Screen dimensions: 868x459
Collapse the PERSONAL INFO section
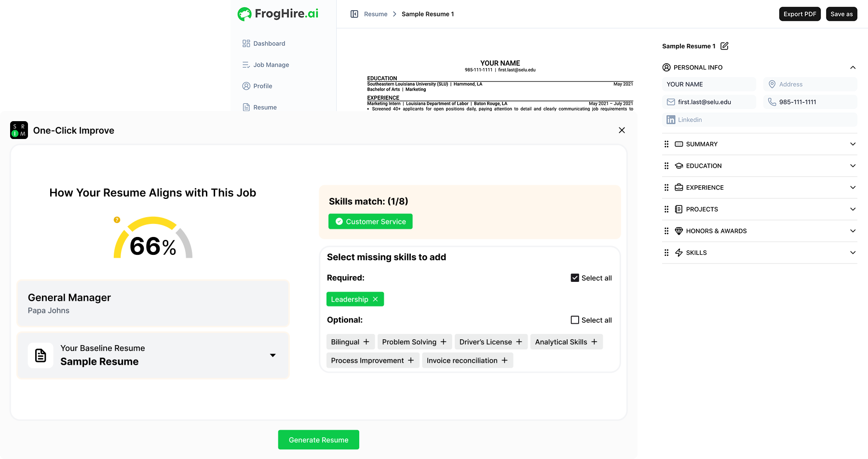[x=853, y=67]
